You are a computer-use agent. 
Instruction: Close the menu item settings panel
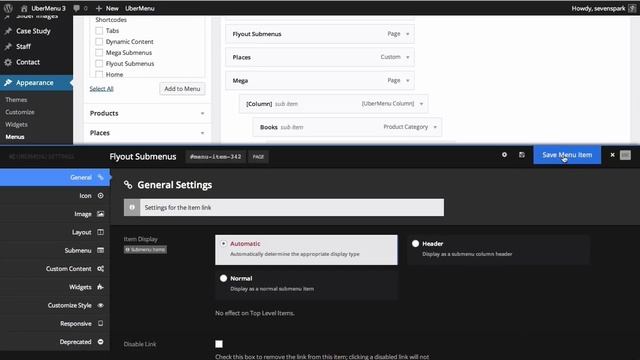coord(612,155)
